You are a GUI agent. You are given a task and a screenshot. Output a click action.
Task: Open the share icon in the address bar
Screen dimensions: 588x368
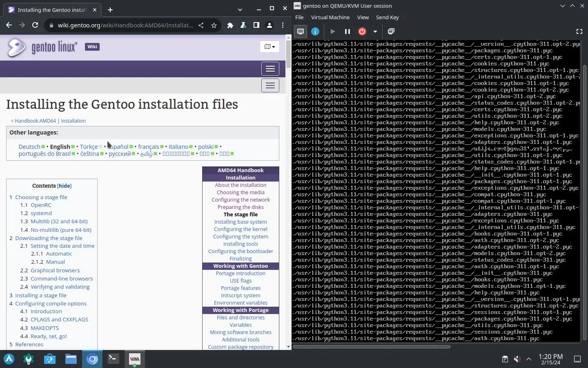(201, 25)
